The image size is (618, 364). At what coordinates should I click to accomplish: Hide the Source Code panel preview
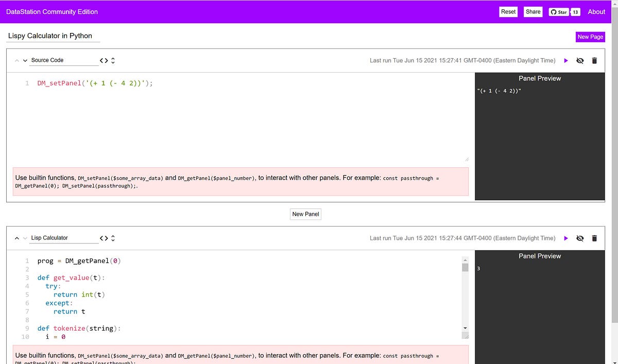[580, 60]
